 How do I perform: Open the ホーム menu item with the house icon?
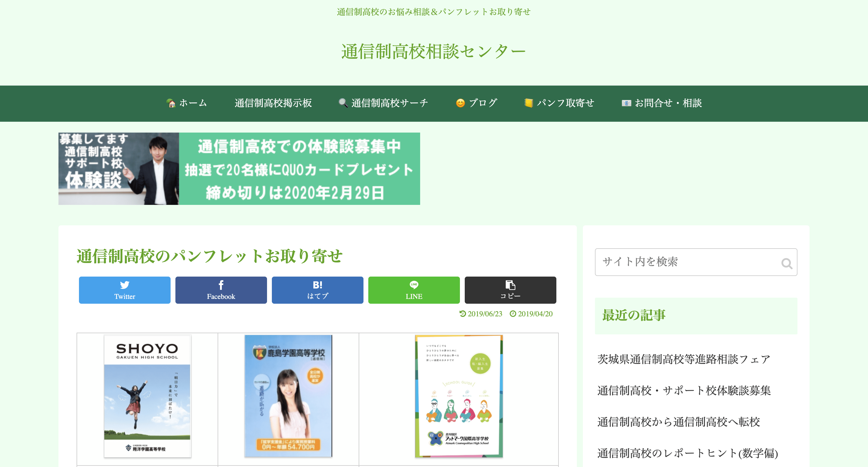pyautogui.click(x=187, y=103)
